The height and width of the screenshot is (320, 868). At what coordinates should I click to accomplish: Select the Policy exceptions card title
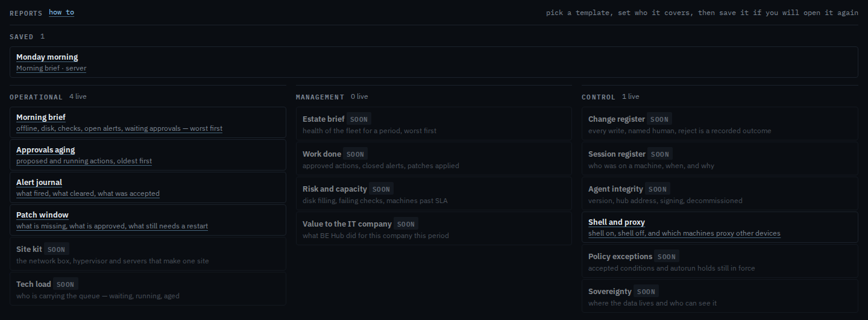pos(620,256)
